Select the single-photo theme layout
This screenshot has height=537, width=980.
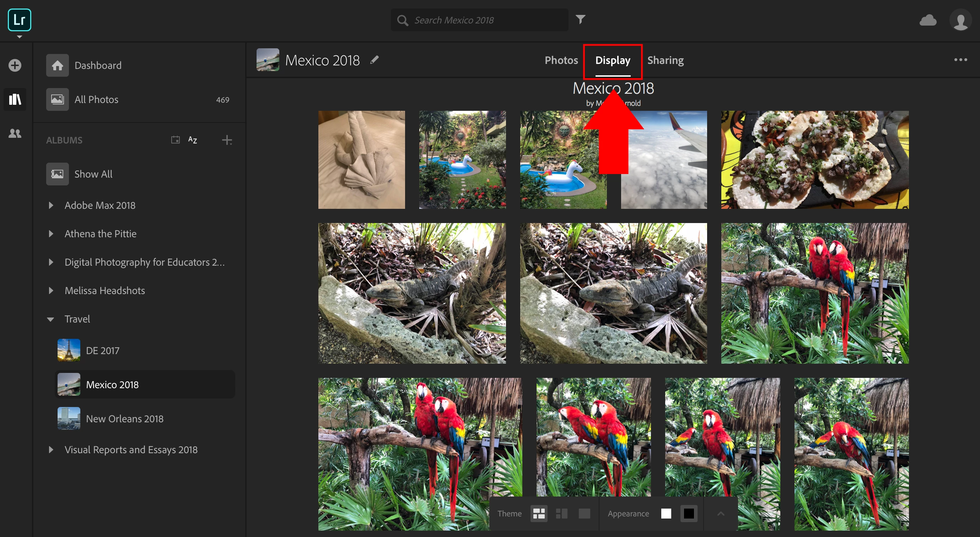coord(585,514)
